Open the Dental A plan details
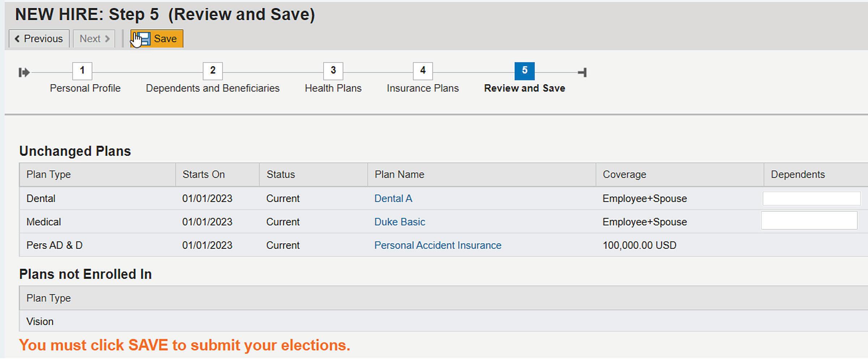 click(x=393, y=198)
